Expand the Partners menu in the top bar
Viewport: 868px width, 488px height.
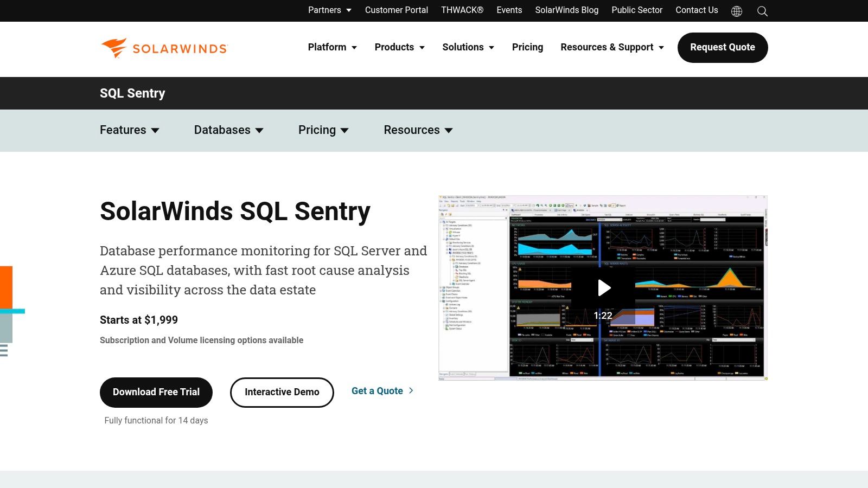click(x=329, y=10)
